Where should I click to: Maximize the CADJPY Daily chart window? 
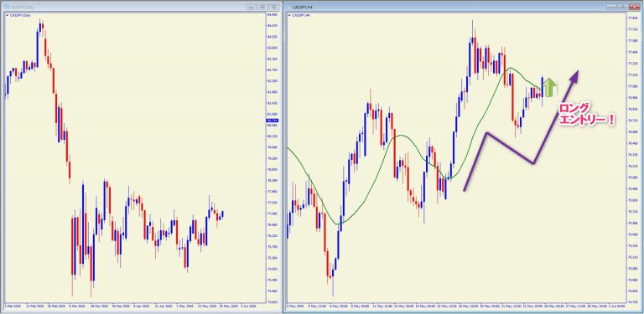tap(262, 7)
